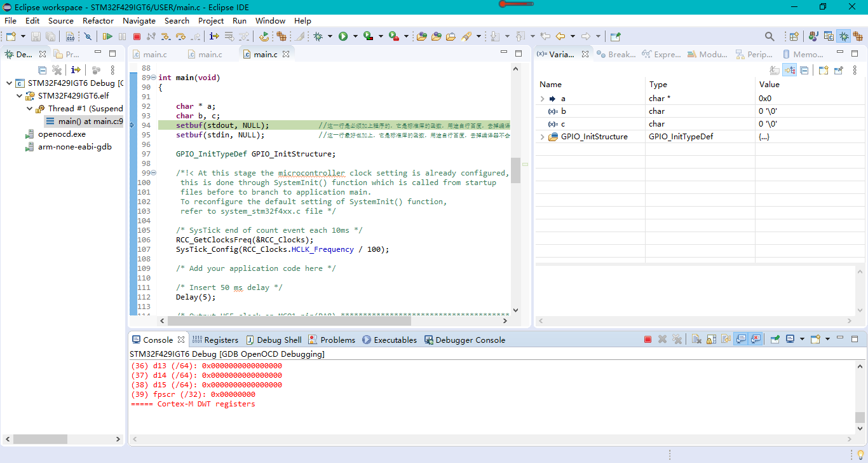
Task: Toggle Console Scroll Lock
Action: [x=711, y=340]
